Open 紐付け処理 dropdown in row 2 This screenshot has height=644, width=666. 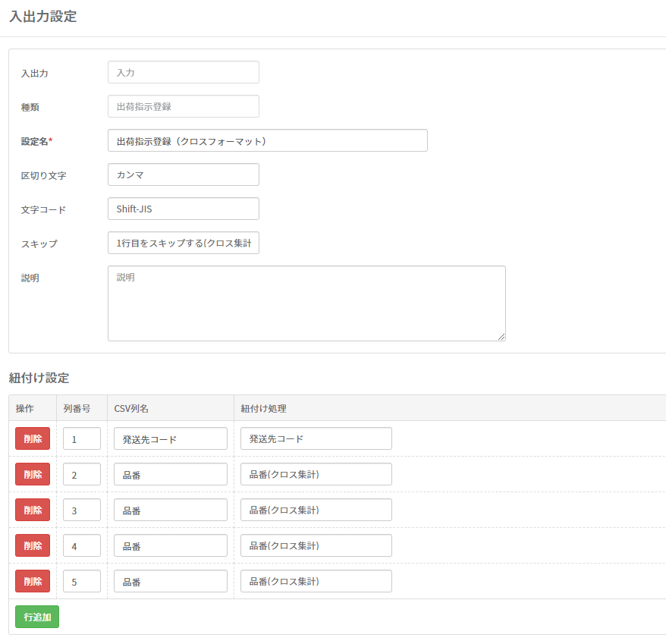[316, 474]
